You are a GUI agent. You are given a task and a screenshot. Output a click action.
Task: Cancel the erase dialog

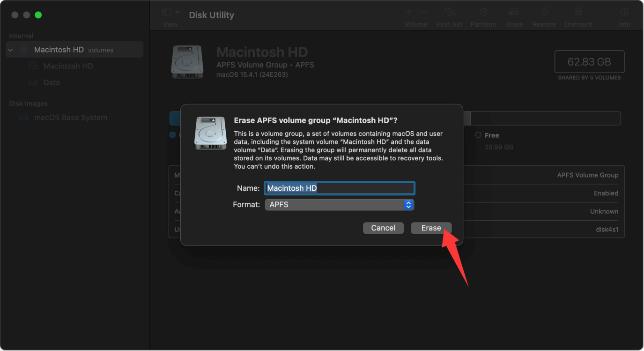(383, 228)
